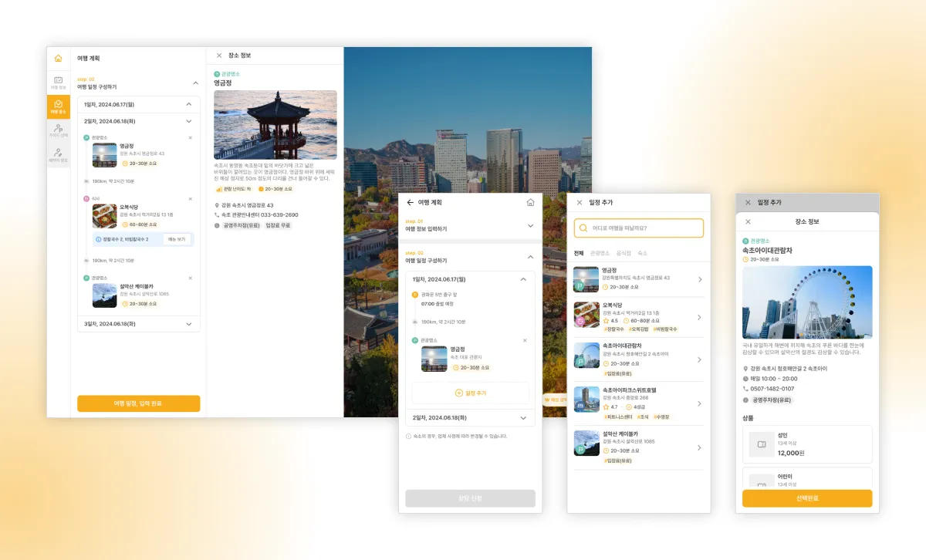Open 속초아이대관람차 chevron in 일정 추가 list

pyautogui.click(x=699, y=359)
